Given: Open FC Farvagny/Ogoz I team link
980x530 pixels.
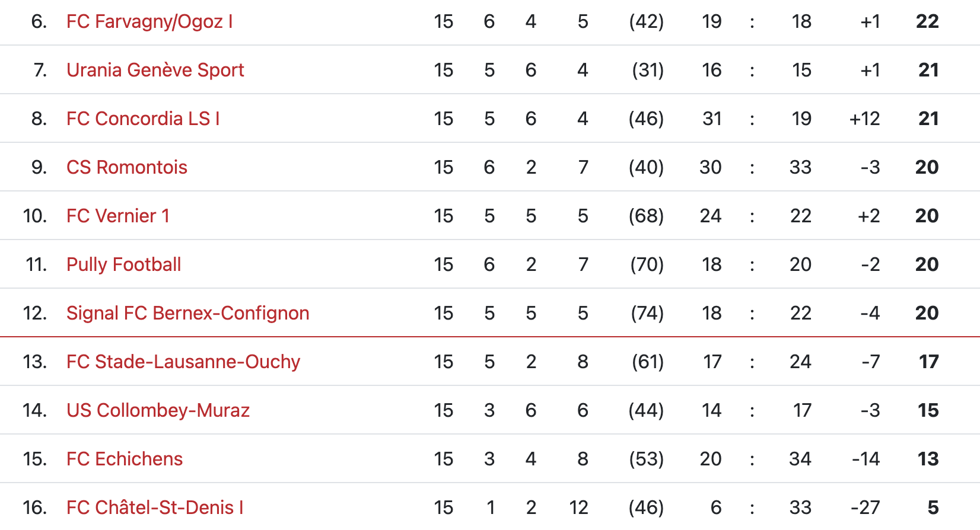Looking at the screenshot, I should (149, 22).
